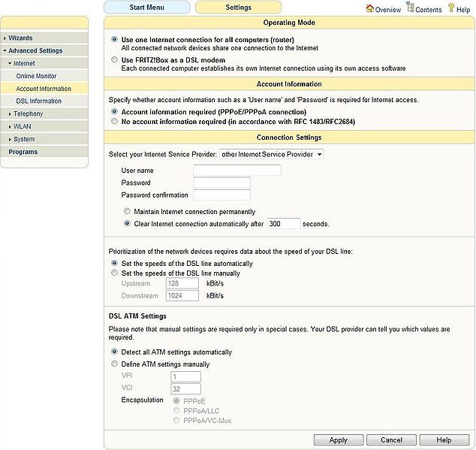Choose No account information required option
Viewport: 476px width, 450px height.
114,122
